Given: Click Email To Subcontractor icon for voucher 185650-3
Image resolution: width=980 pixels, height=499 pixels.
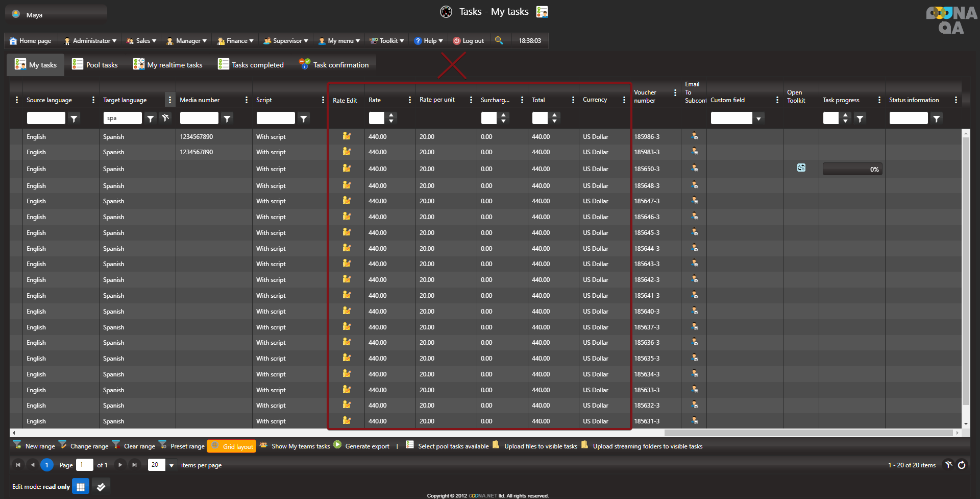Looking at the screenshot, I should coord(694,168).
